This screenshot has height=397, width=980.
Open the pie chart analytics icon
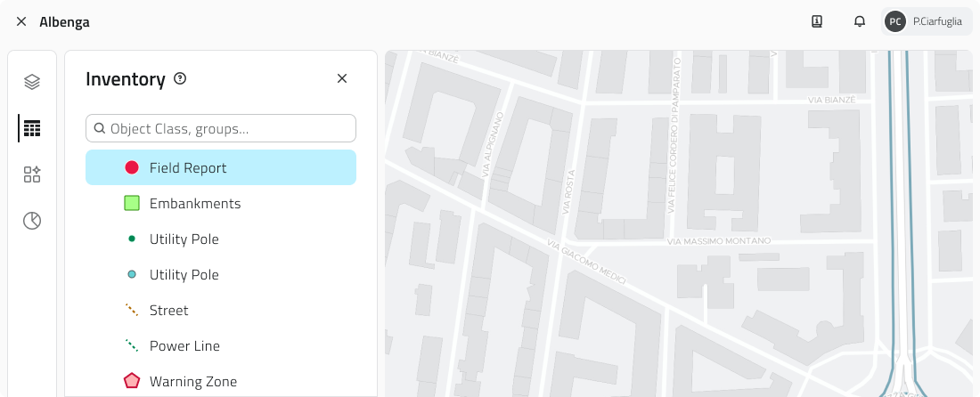(32, 221)
